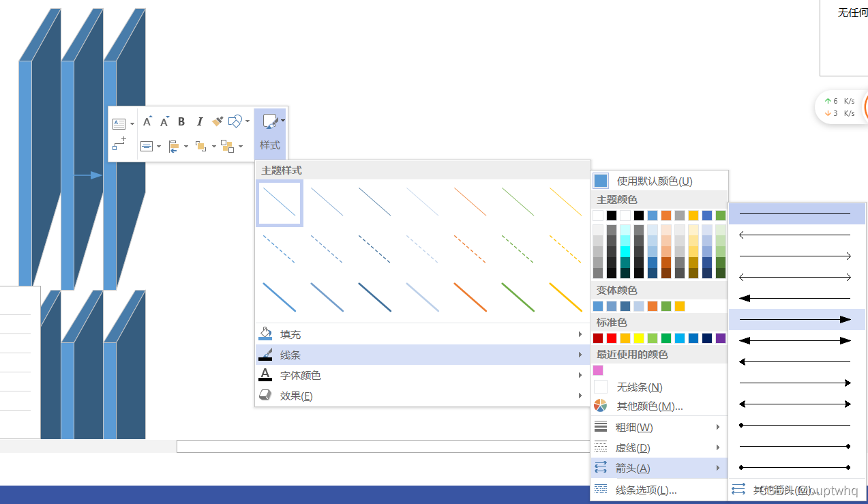Open the 效果(E) effects submenu

click(422, 396)
